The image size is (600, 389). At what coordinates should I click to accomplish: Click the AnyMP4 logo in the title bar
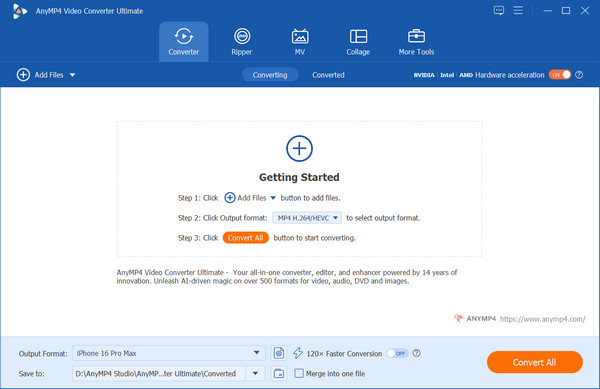19,11
